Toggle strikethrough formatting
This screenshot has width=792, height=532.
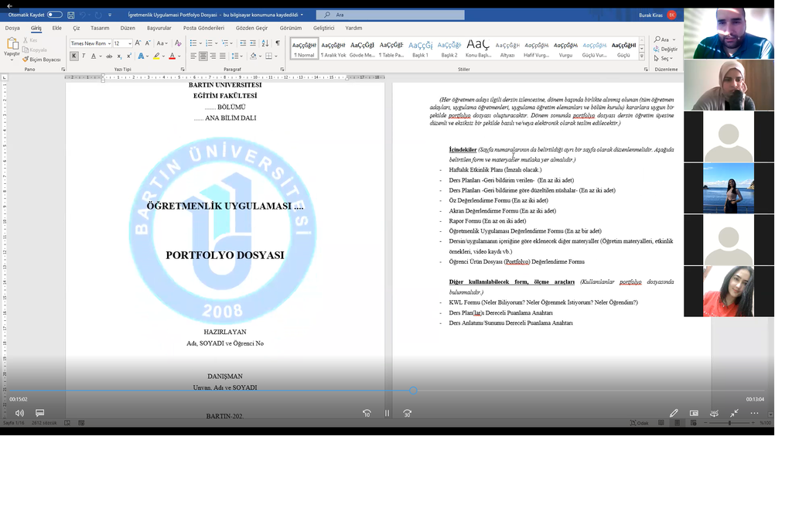coord(109,56)
